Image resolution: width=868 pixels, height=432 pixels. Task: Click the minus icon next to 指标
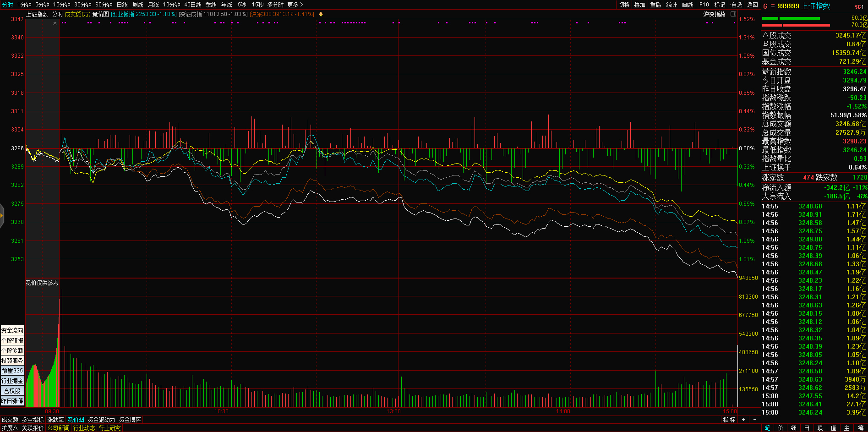(x=755, y=420)
